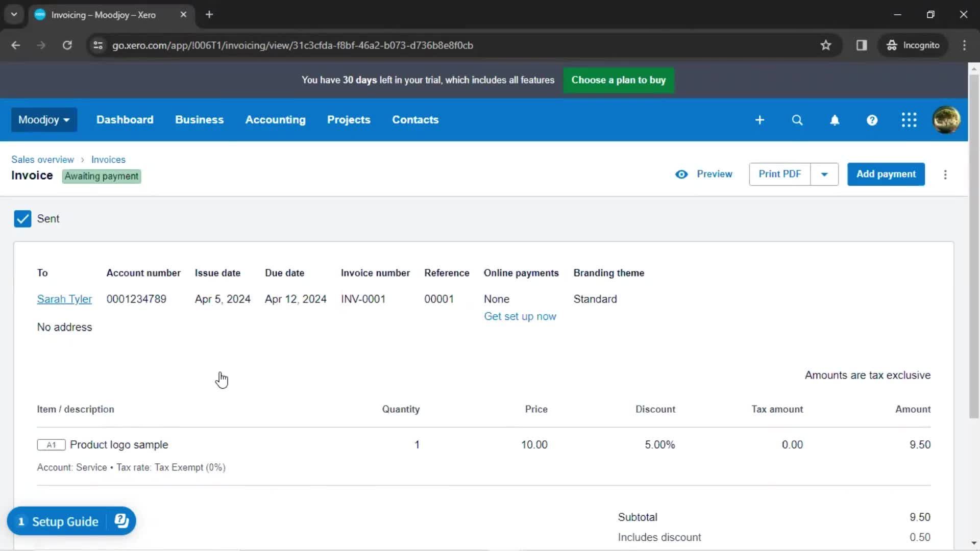
Task: Open the Xero apps grid icon
Action: (909, 120)
